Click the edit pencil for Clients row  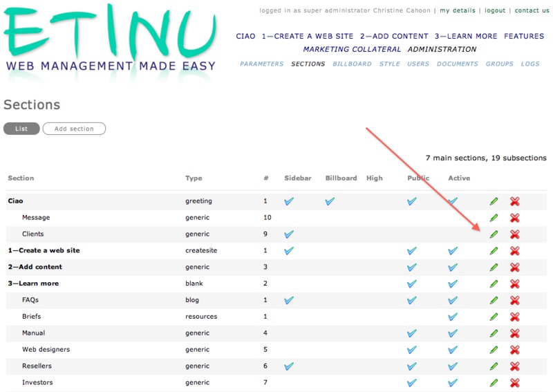[494, 234]
